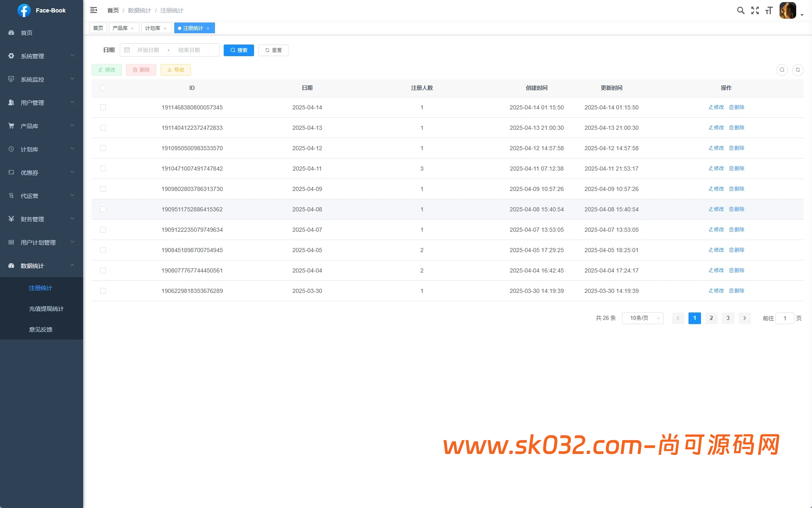Switch to the 产品库 tab

120,28
